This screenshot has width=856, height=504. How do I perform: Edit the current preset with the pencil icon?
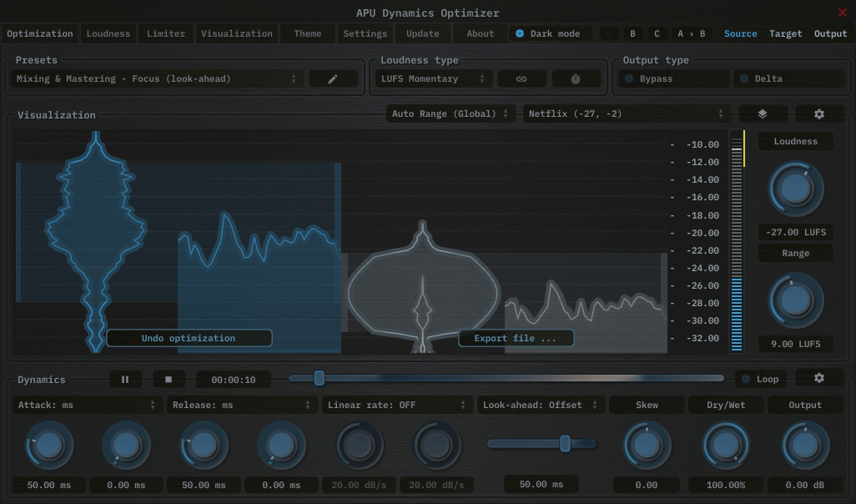[x=333, y=78]
